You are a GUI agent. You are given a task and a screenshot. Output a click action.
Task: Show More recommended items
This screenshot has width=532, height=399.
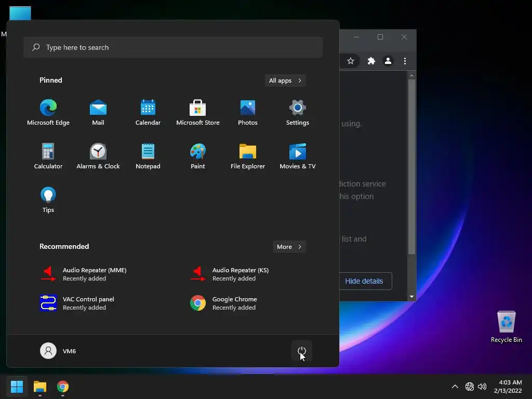pos(289,247)
